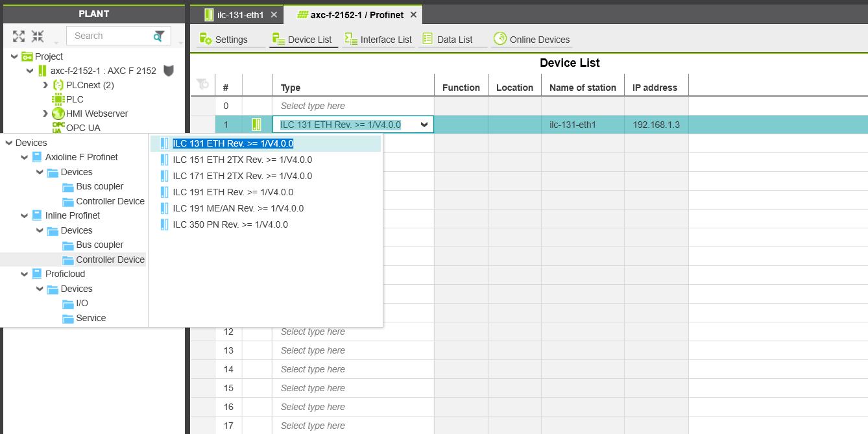
Task: Select Controller Device under Inline Profinet
Action: coord(110,259)
